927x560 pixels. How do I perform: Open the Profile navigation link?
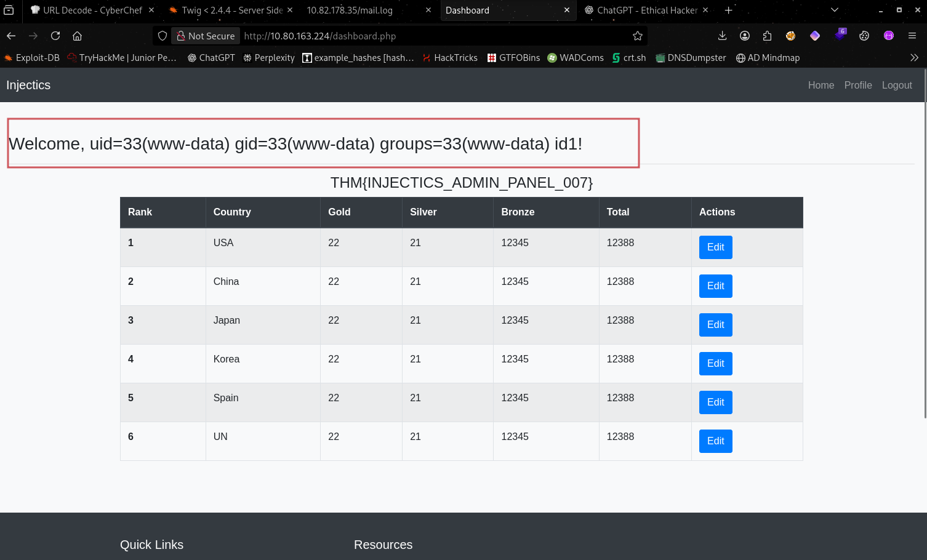tap(857, 85)
